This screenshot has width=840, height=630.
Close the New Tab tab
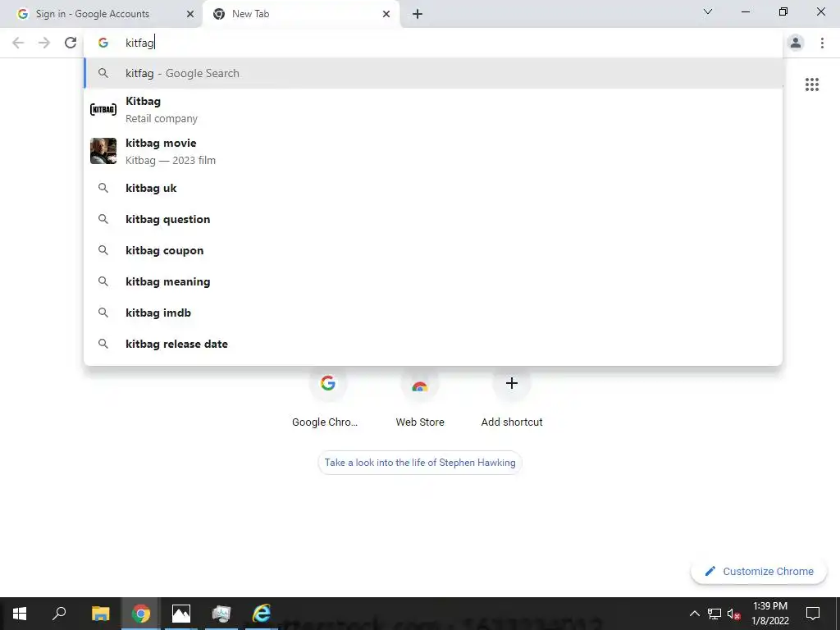386,14
